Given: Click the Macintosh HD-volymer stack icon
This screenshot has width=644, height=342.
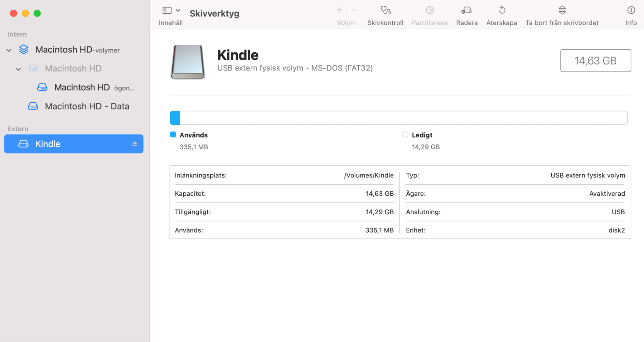Looking at the screenshot, I should [x=24, y=49].
